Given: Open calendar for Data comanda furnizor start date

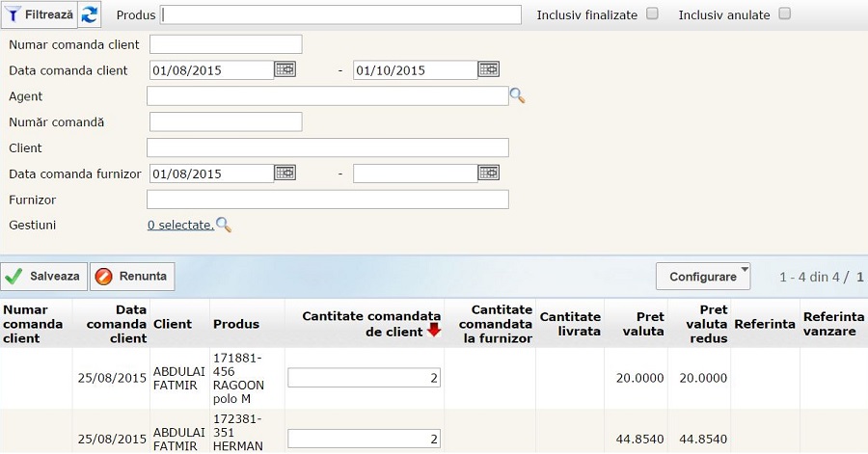Looking at the screenshot, I should tap(285, 174).
